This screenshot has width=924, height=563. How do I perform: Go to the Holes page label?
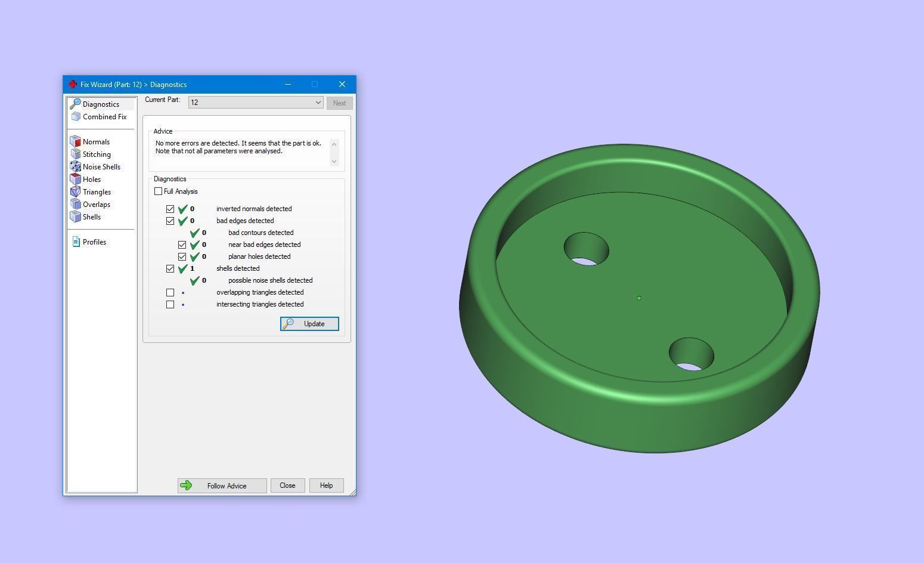point(92,180)
